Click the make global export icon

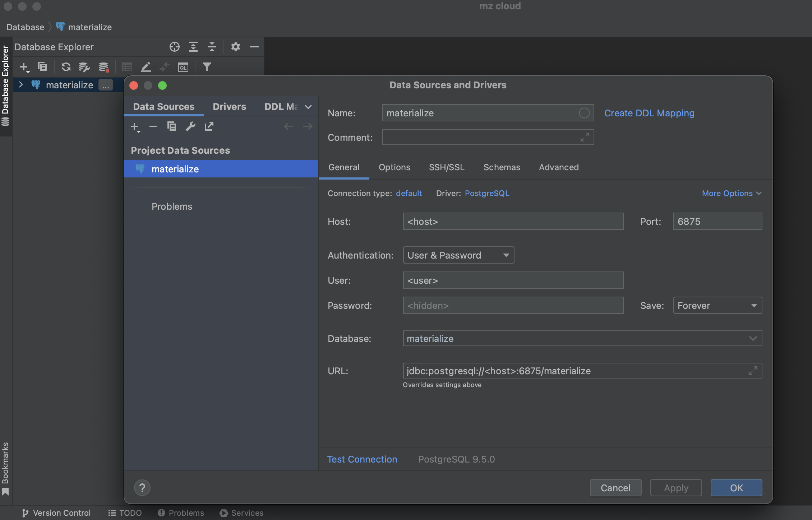click(x=209, y=126)
